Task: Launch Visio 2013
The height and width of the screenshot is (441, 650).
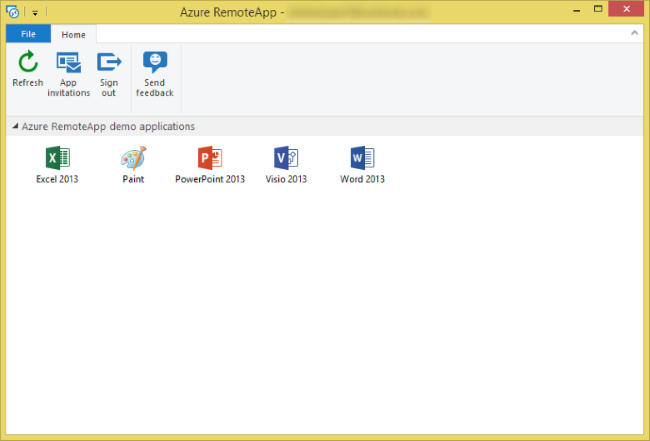Action: pos(286,165)
